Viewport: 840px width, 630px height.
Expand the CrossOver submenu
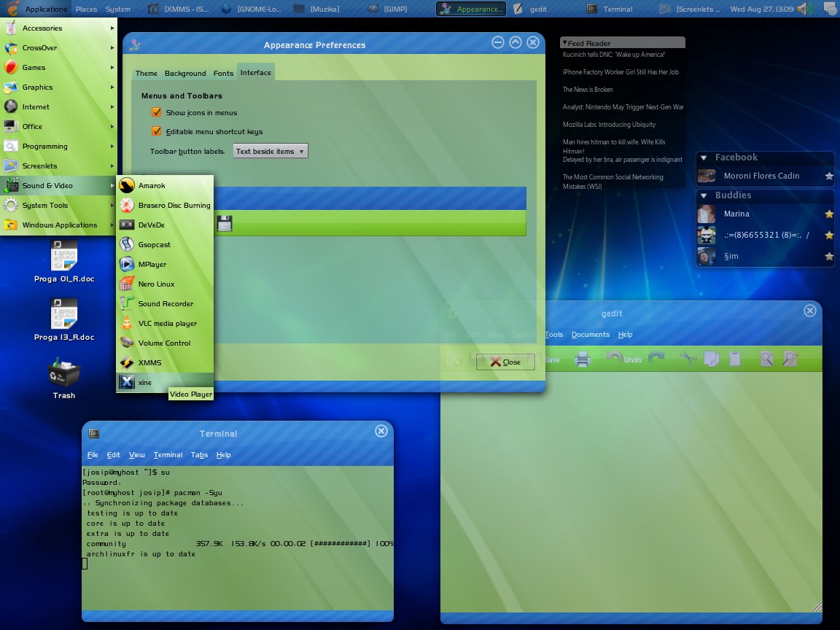[x=58, y=47]
